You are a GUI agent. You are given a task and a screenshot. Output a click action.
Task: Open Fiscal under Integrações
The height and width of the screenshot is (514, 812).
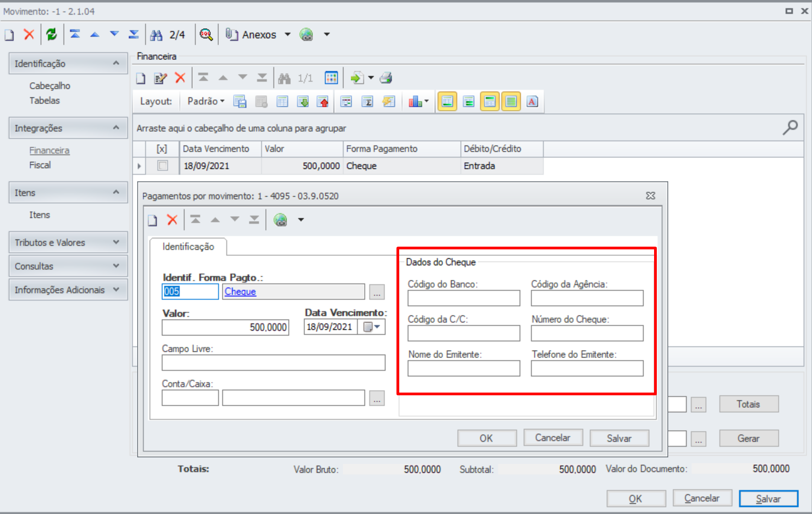tap(40, 165)
